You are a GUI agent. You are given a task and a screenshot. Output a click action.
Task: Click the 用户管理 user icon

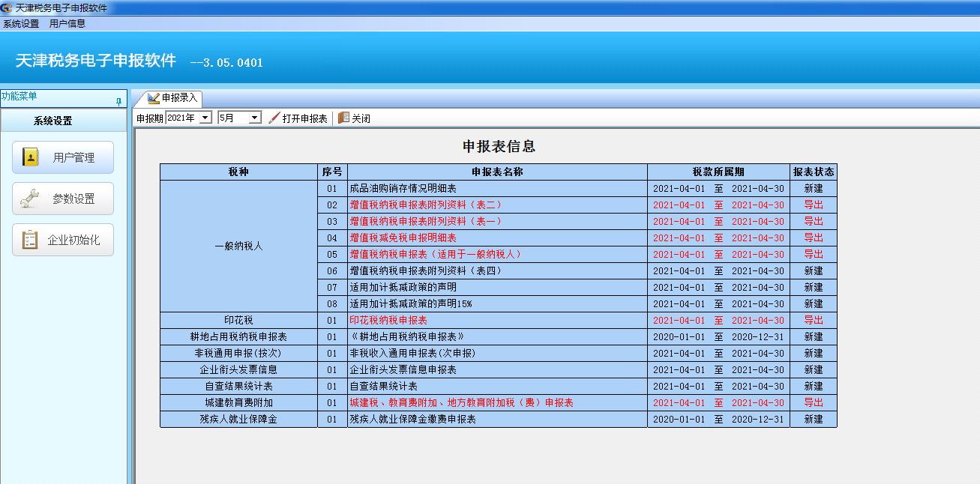tap(31, 157)
